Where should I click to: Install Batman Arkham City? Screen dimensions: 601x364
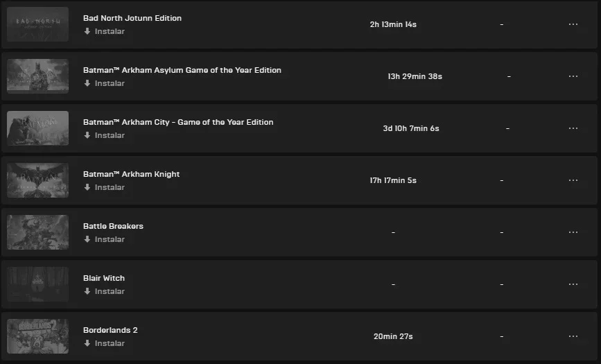[104, 135]
